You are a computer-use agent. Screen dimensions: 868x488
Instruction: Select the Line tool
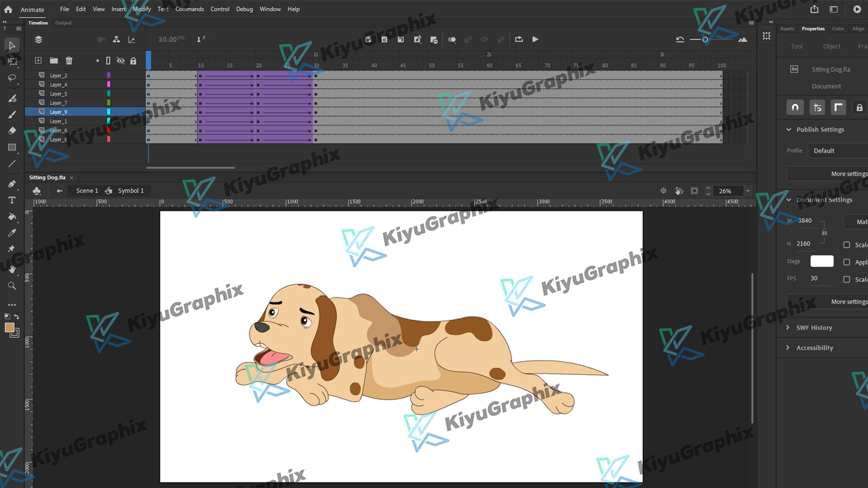click(x=12, y=164)
